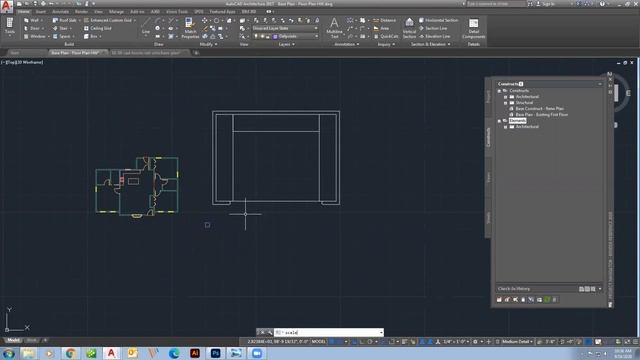Screen dimensions: 640x360
Task: Open the Unsaved Layer State dropdown
Action: 284,28
